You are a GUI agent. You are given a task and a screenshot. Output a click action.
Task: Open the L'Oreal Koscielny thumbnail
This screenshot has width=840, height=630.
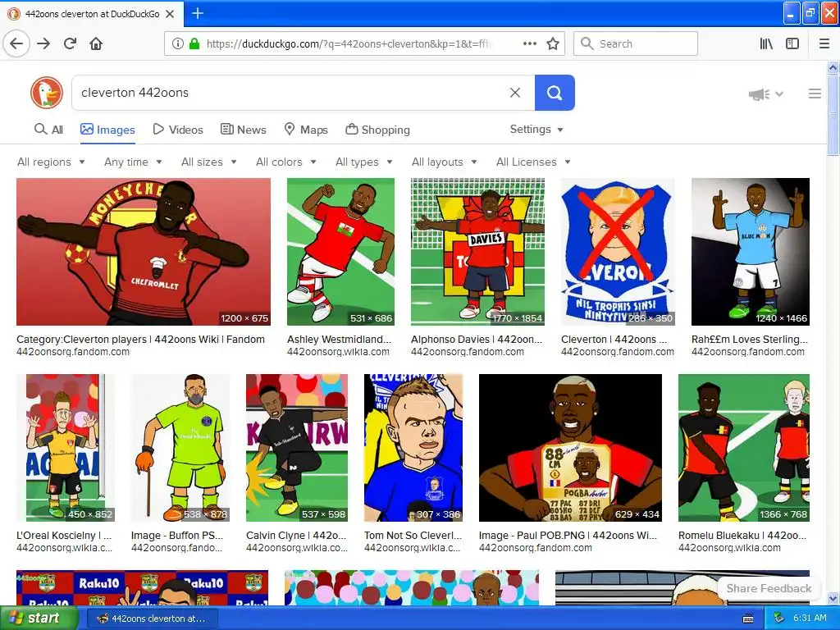(x=66, y=448)
